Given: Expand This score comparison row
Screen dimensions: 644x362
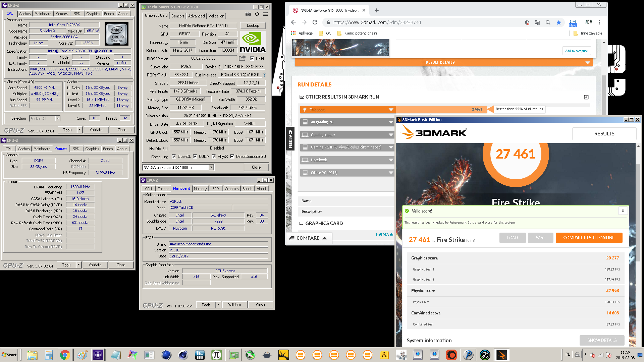Looking at the screenshot, I should click(348, 110).
